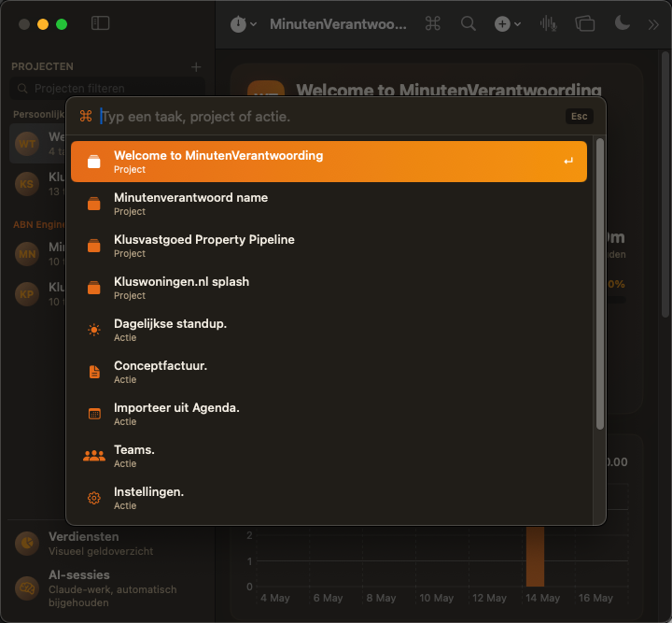Click the MinutenVerantwoo... window title
The image size is (672, 623).
click(x=338, y=24)
